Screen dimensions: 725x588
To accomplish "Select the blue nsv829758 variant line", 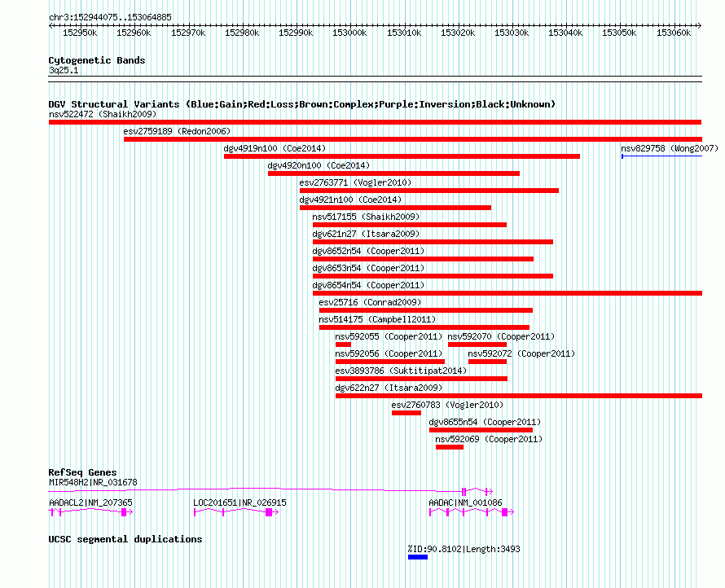I will point(661,156).
